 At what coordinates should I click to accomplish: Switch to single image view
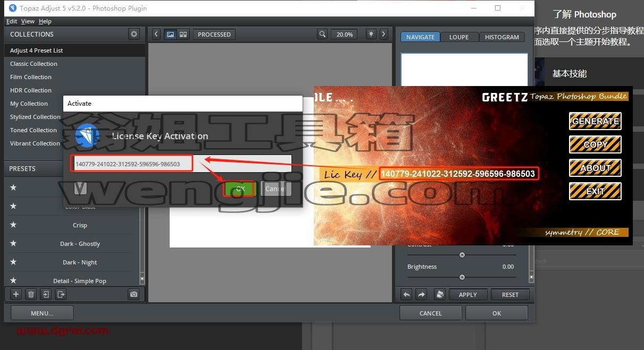pyautogui.click(x=170, y=34)
